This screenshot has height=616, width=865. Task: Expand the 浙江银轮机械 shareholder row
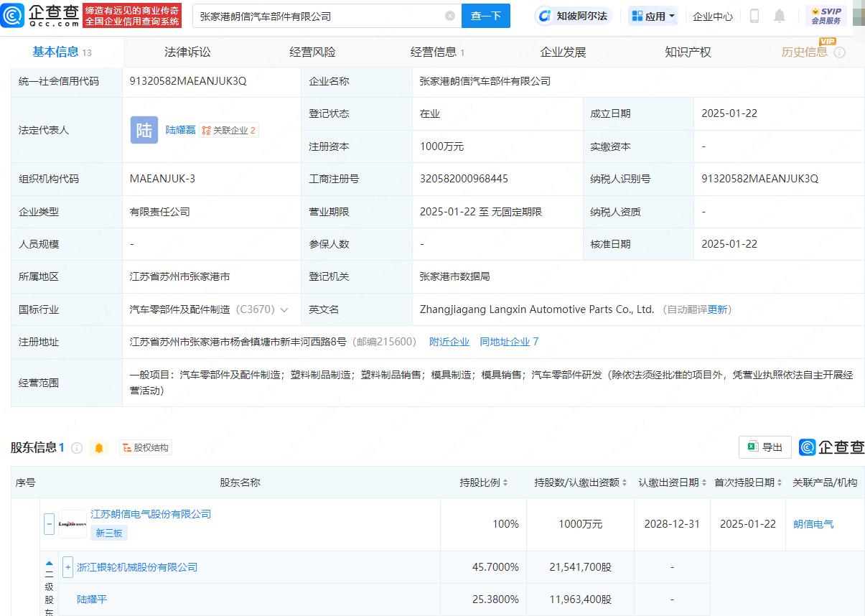pos(67,567)
